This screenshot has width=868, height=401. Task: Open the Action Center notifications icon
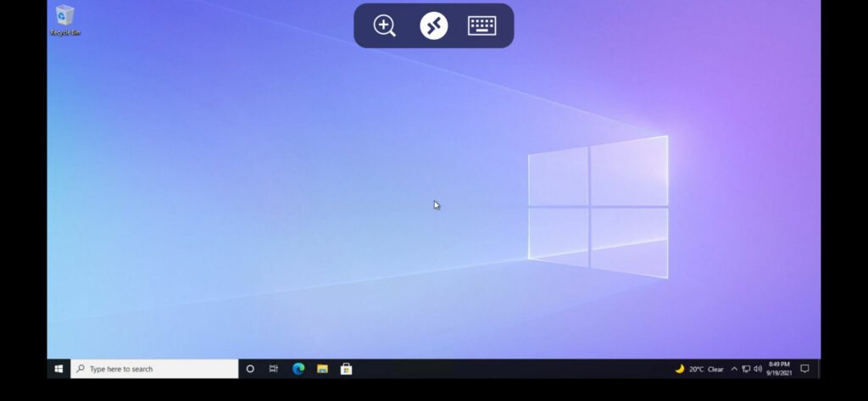click(805, 369)
